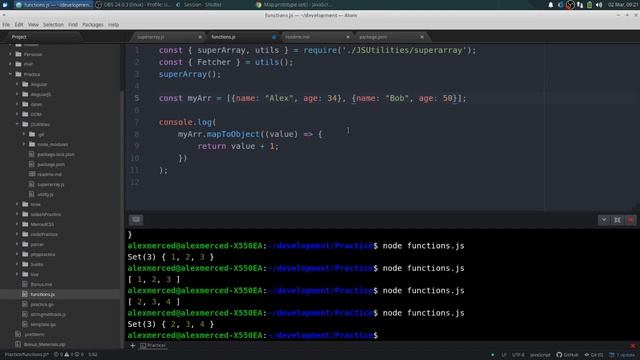Change the UTF-8 encoding

[x=518, y=355]
